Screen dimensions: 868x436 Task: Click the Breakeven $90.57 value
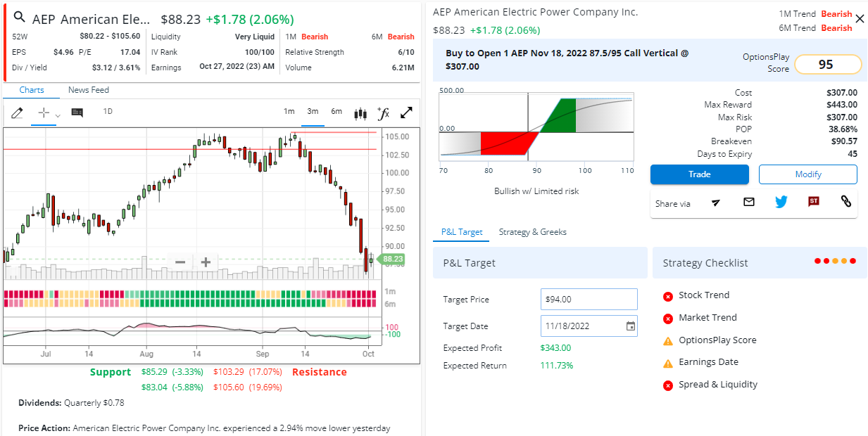pyautogui.click(x=843, y=141)
